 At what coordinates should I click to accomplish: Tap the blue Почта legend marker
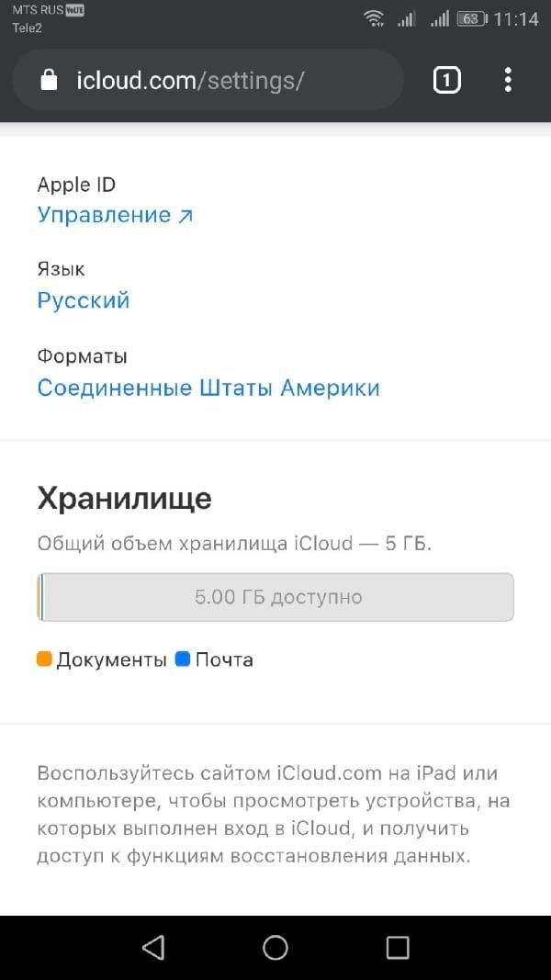[x=180, y=659]
